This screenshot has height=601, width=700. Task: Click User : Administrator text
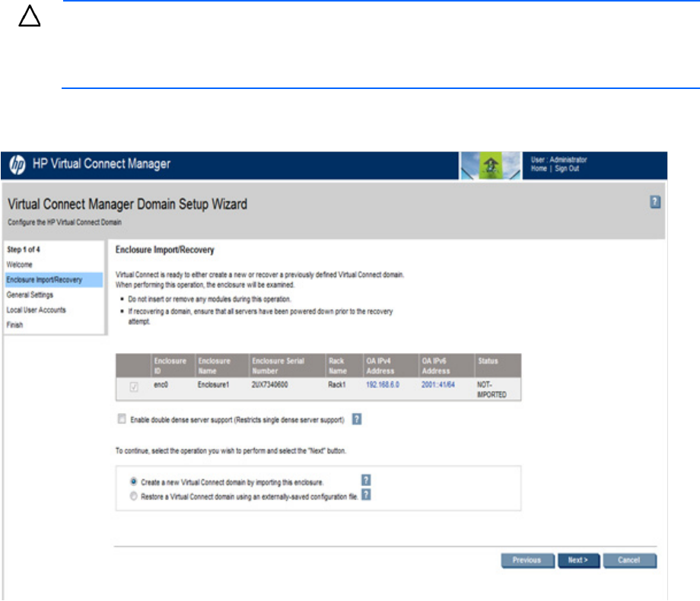(559, 160)
